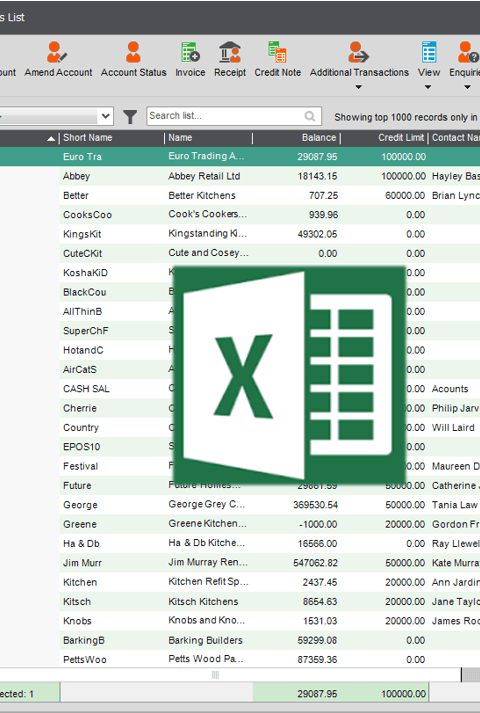
Task: Click the Kitchen Refit Sp... name cell
Action: pyautogui.click(x=208, y=582)
